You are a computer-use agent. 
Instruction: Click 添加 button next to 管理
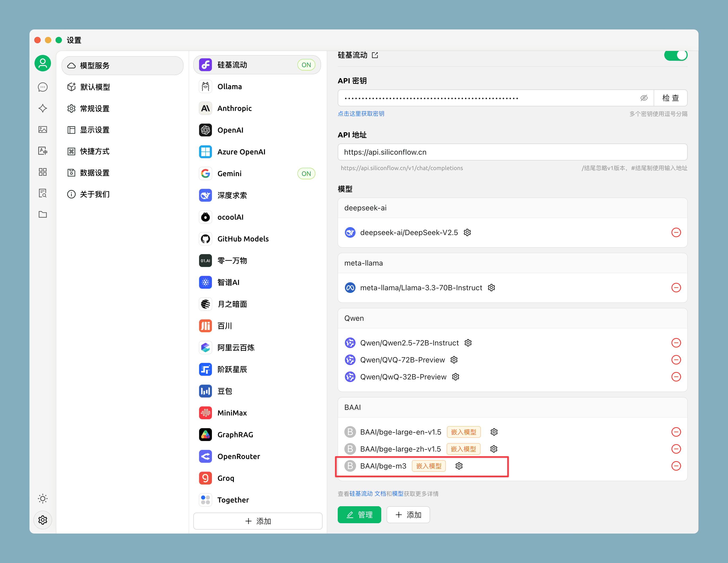coord(408,515)
